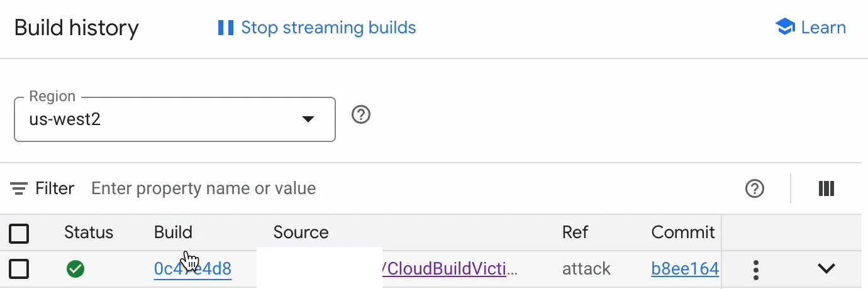Click the green success status icon
868x289 pixels.
[75, 269]
